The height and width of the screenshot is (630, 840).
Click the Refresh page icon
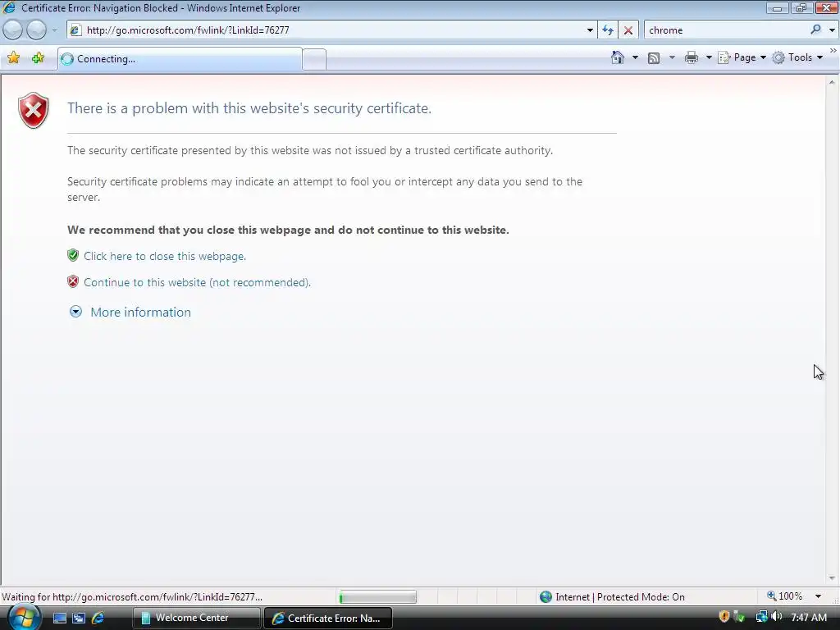point(608,30)
